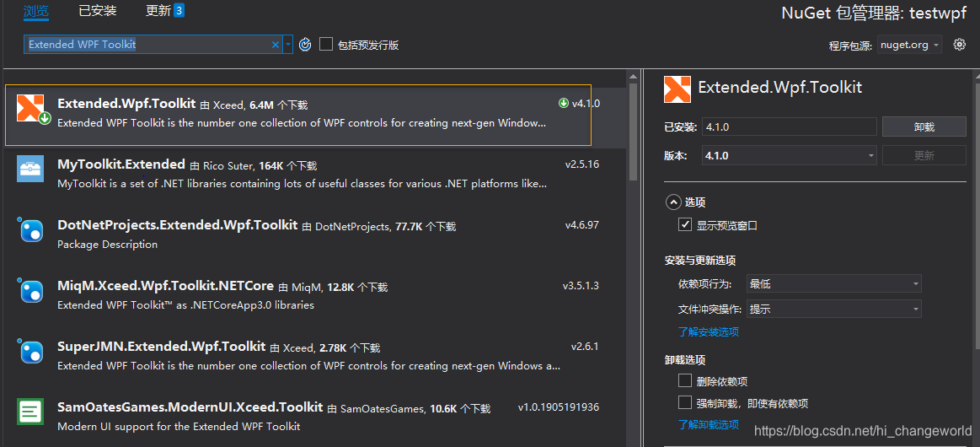Open the 已安装 tab
The width and height of the screenshot is (980, 447).
(98, 11)
